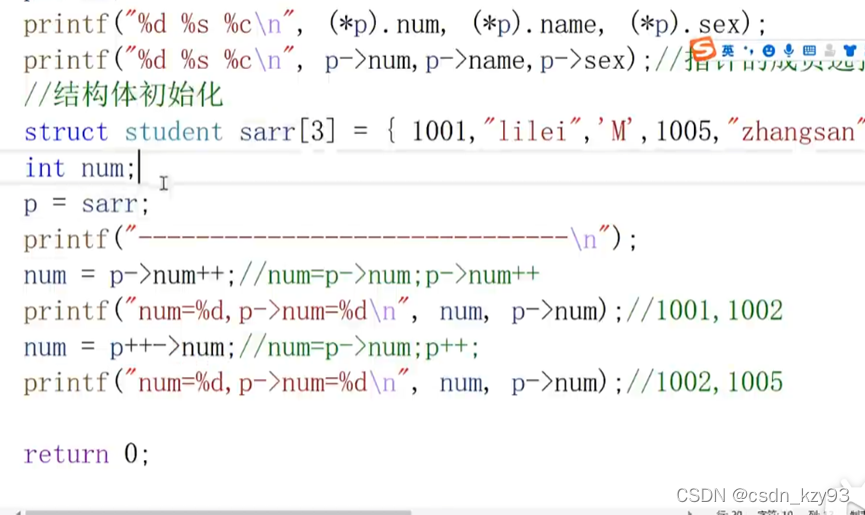Click the dashed-line printf statement
The width and height of the screenshot is (865, 515).
pyautogui.click(x=330, y=240)
